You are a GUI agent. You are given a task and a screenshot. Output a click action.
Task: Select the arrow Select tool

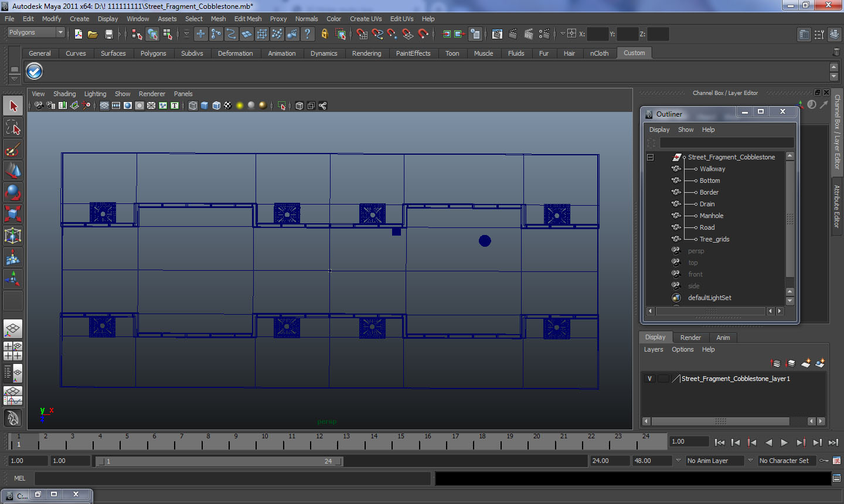[x=13, y=106]
